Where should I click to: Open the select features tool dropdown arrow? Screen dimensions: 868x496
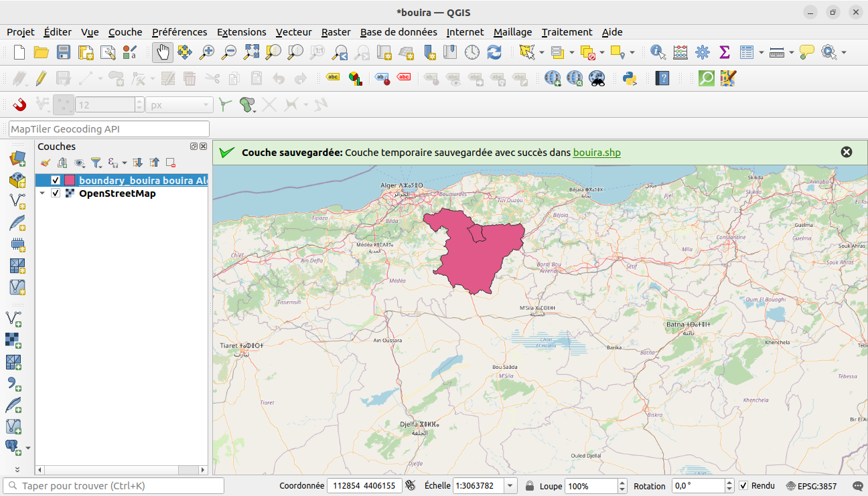pyautogui.click(x=542, y=52)
